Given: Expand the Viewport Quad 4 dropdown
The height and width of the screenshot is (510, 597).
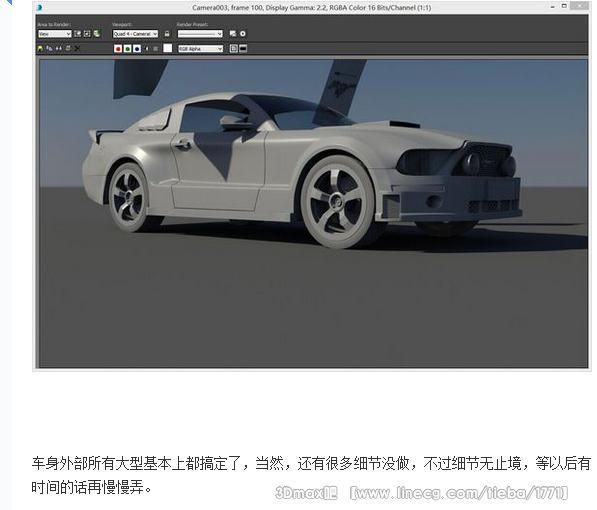Looking at the screenshot, I should point(135,34).
